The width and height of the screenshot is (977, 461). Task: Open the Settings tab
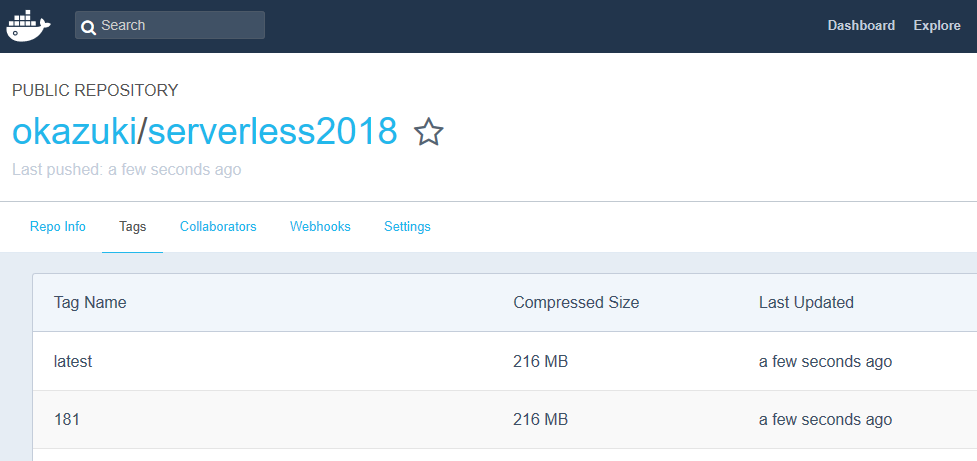click(407, 227)
